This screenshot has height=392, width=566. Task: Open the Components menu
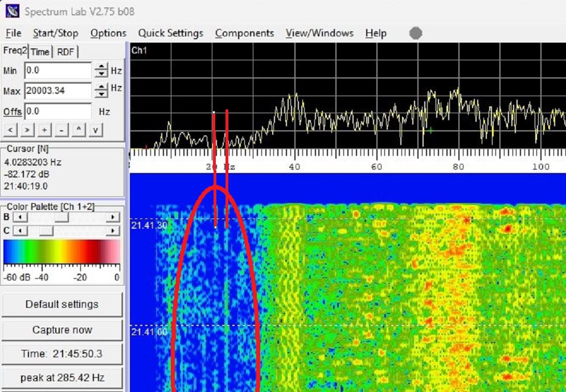tap(244, 33)
